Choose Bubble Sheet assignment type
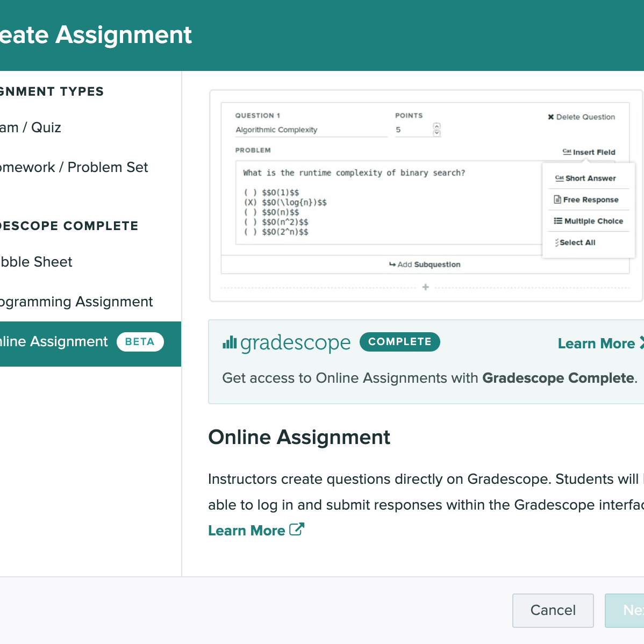The height and width of the screenshot is (644, 644). (x=36, y=262)
